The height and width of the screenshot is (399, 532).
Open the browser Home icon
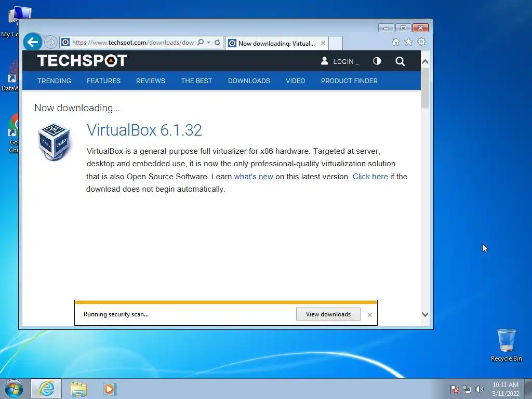coord(395,42)
